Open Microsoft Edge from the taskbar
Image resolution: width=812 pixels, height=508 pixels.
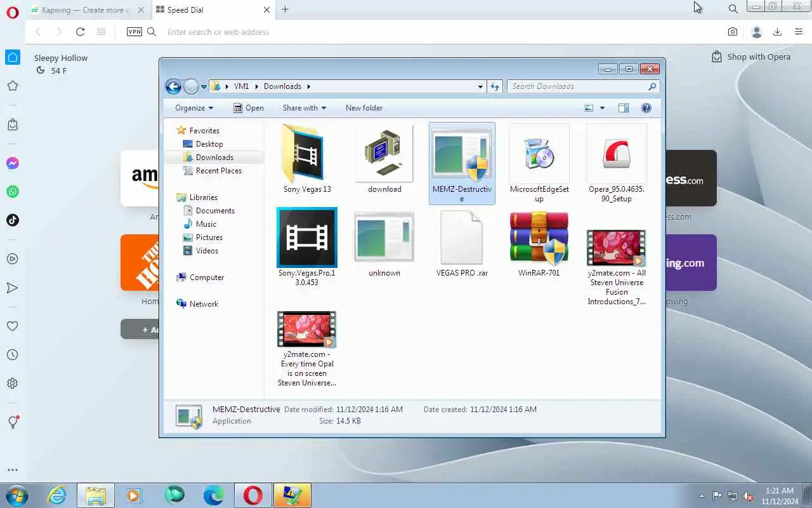click(213, 495)
